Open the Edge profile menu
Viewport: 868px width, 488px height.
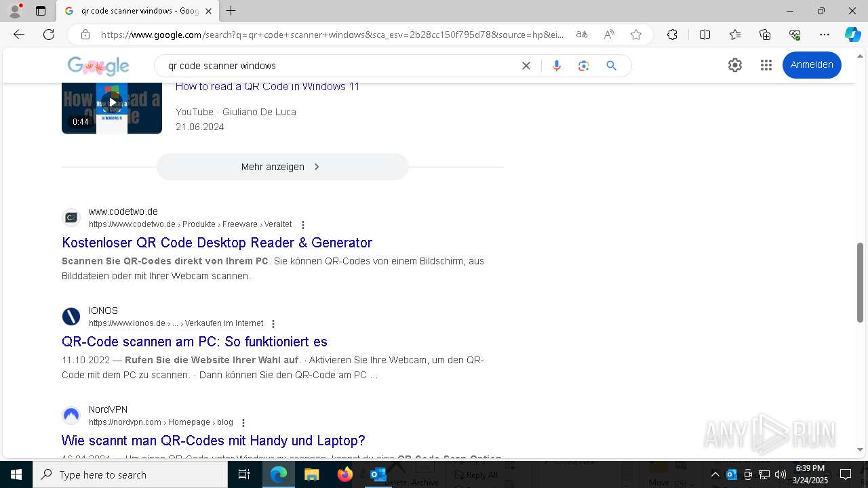(15, 11)
